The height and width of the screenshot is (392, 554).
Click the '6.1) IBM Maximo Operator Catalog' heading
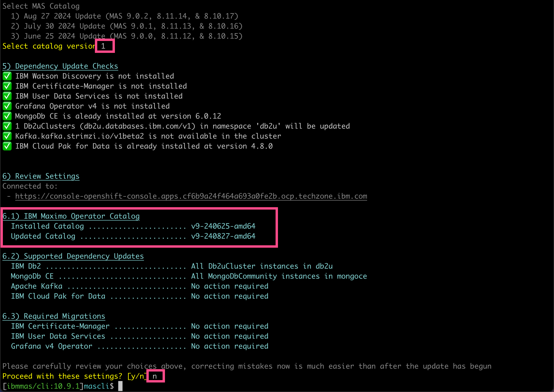[x=71, y=216]
